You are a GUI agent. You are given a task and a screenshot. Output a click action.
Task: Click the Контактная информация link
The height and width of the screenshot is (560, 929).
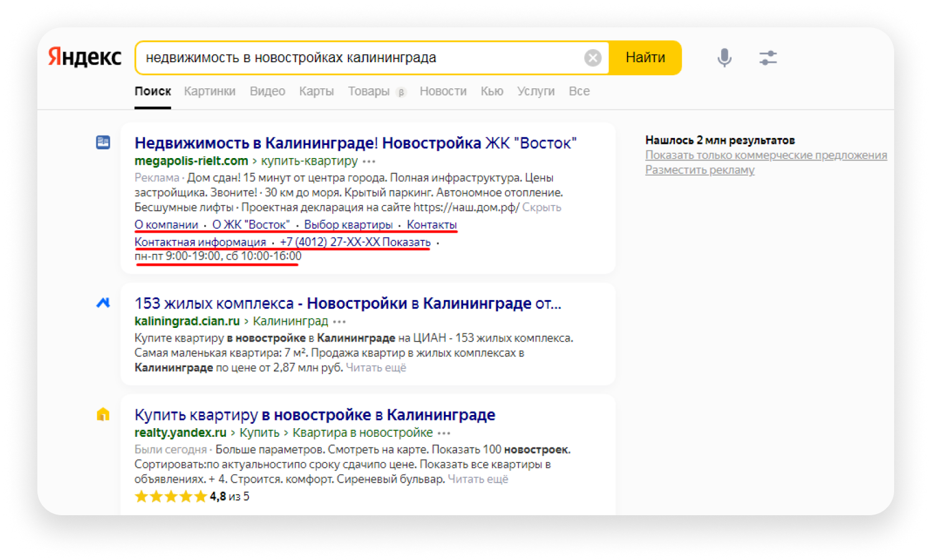200,242
